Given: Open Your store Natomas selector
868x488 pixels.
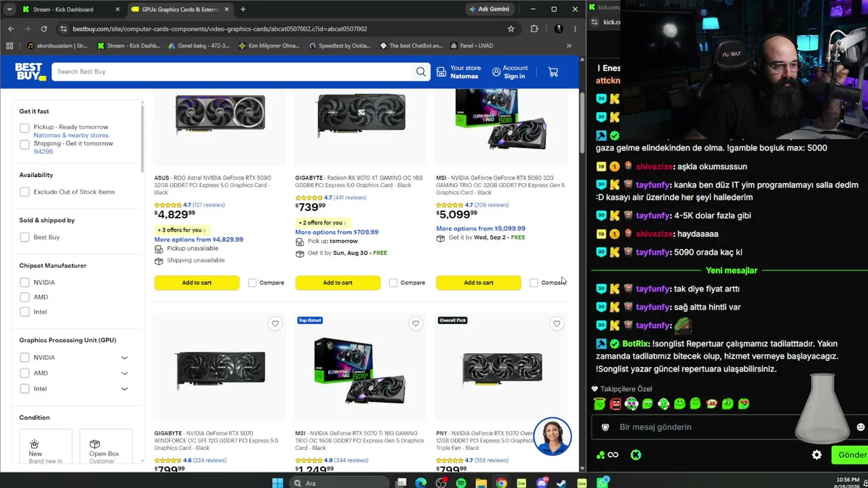Looking at the screenshot, I should click(459, 72).
